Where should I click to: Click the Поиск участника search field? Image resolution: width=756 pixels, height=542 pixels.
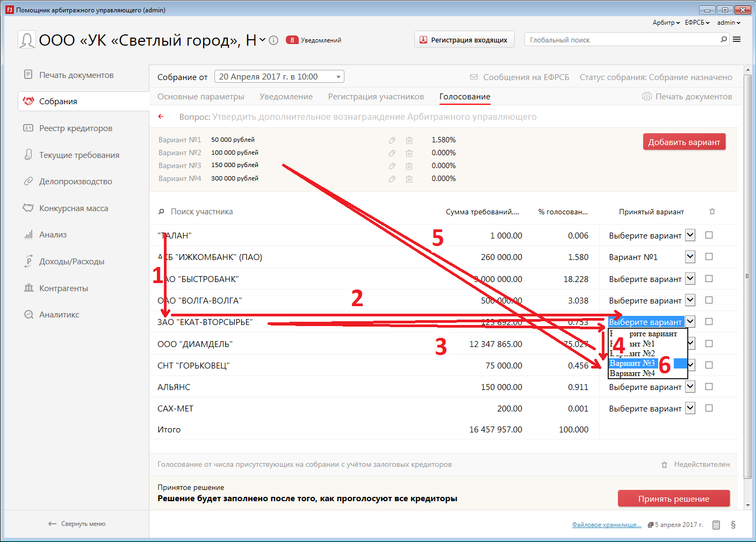(201, 212)
